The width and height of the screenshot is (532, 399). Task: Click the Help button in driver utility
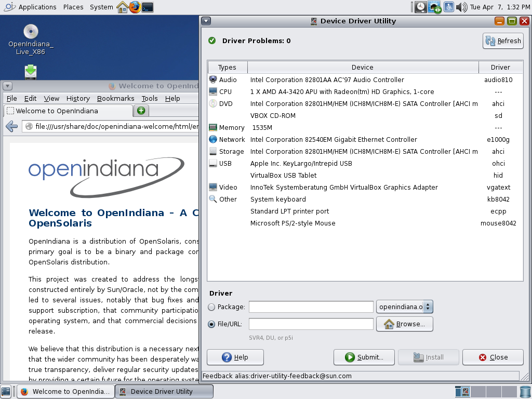point(235,357)
